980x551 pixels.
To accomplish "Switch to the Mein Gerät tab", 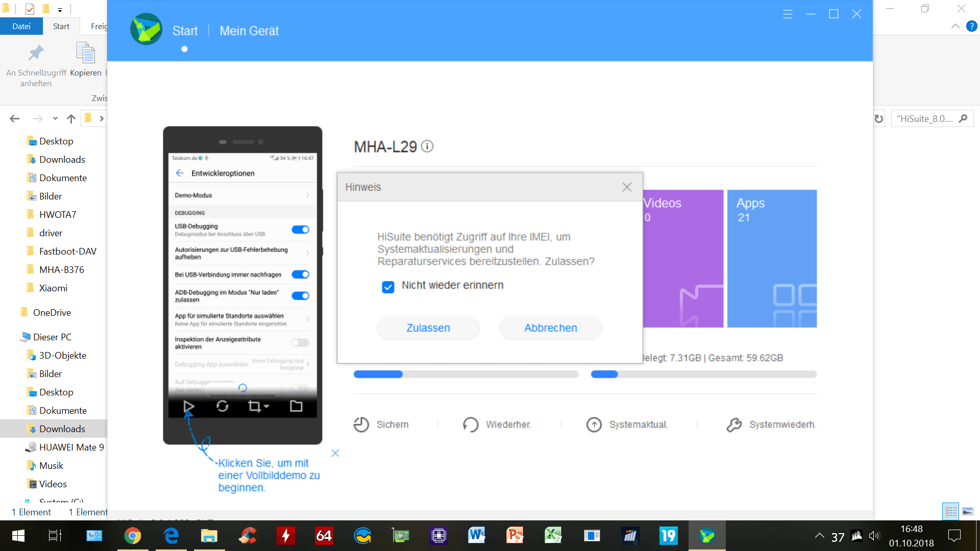I will [x=249, y=31].
